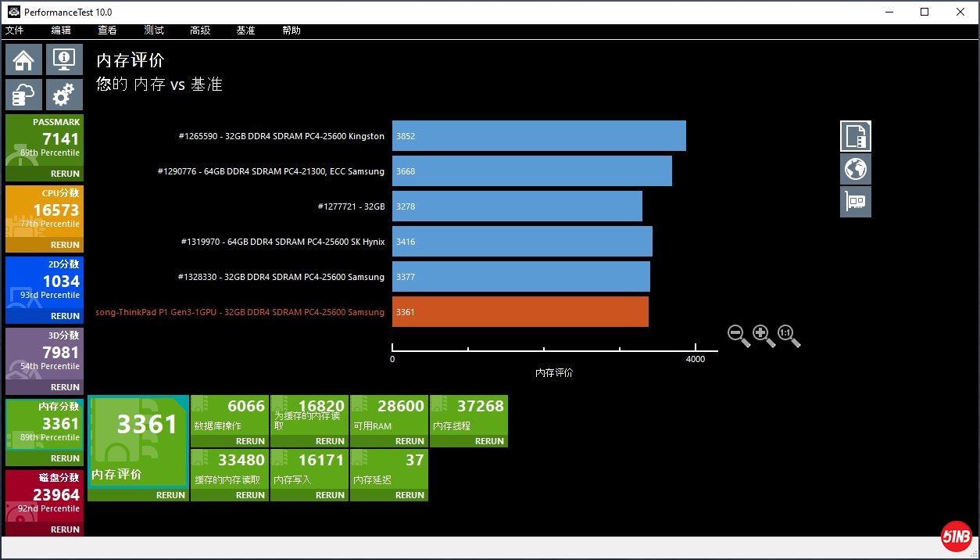Rerun the 内存线程 test
The height and width of the screenshot is (560, 980).
[x=490, y=441]
